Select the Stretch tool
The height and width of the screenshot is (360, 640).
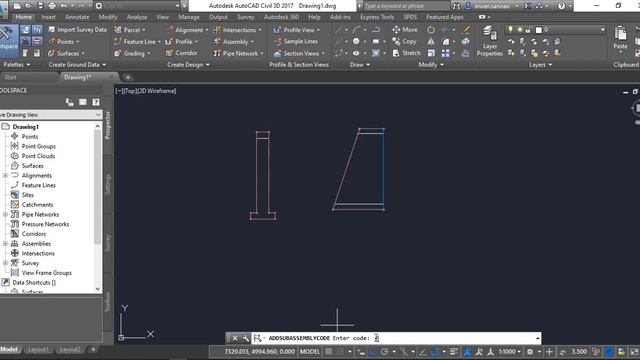[407, 53]
